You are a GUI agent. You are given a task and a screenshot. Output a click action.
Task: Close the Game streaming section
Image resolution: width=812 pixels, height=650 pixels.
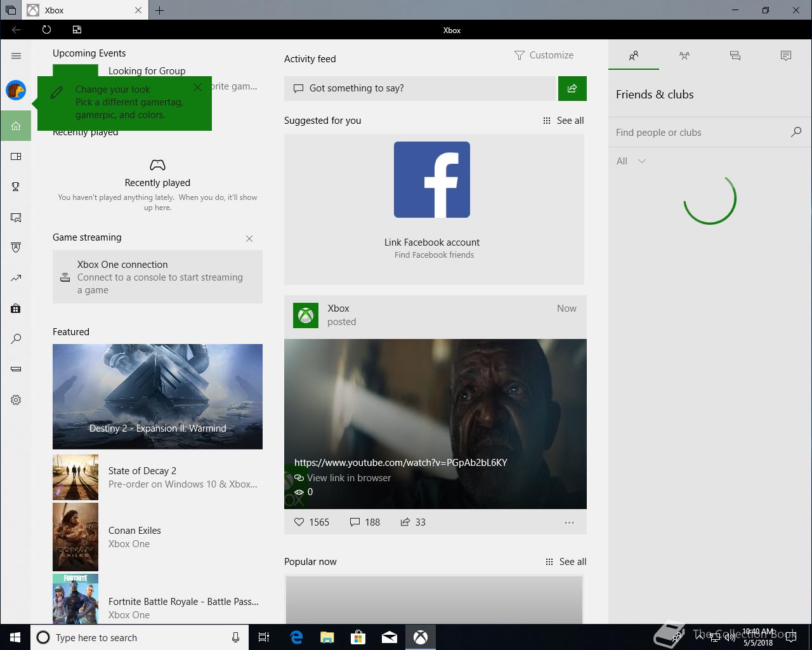click(x=249, y=239)
